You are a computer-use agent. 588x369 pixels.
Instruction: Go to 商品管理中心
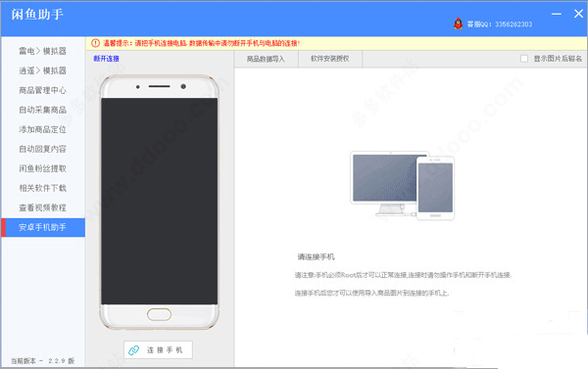(x=43, y=90)
